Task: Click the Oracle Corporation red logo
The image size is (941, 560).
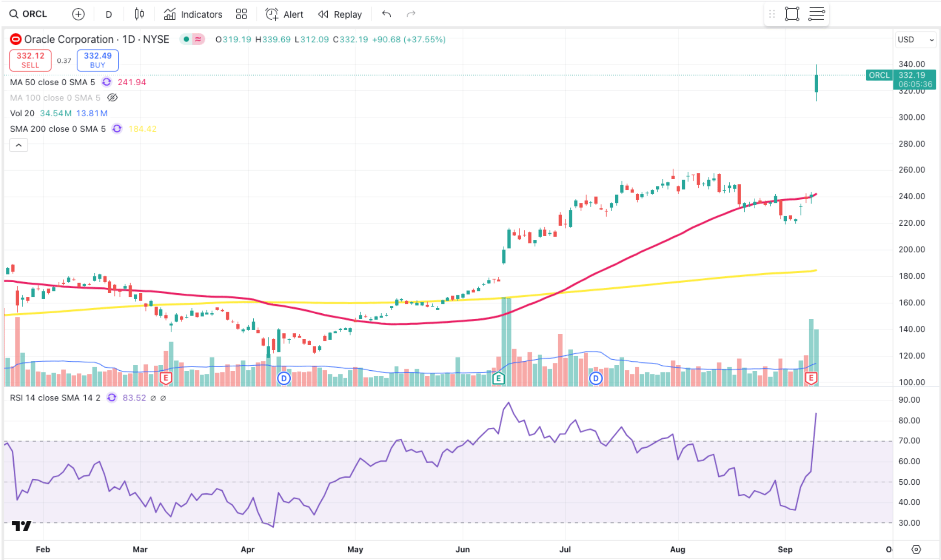Action: pos(16,39)
